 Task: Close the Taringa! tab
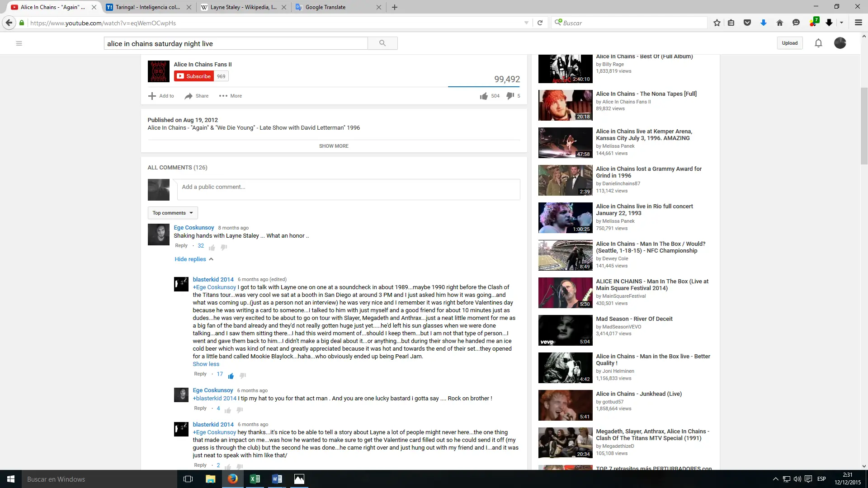pos(189,7)
